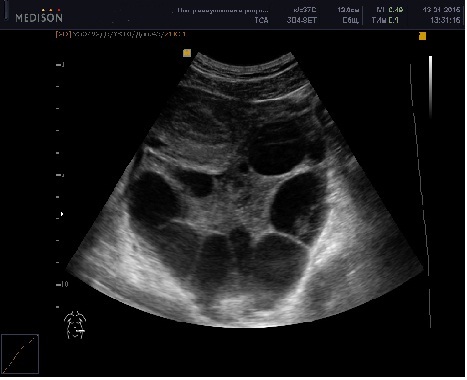Click the "TCA" probe label in the header
The height and width of the screenshot is (380, 467).
261,20
